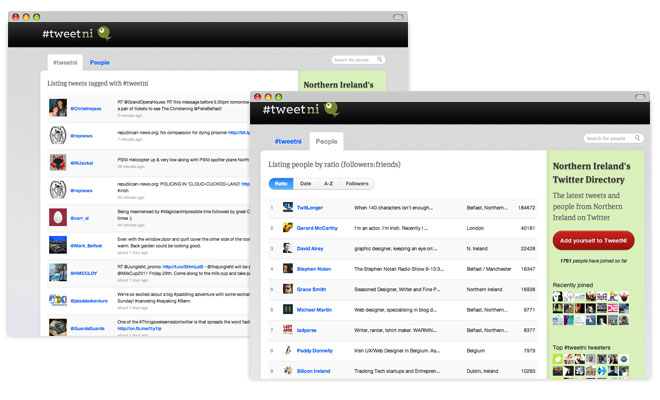The width and height of the screenshot is (660, 400).
Task: Click @jetaddadventure avatar in back window
Action: pyautogui.click(x=58, y=300)
